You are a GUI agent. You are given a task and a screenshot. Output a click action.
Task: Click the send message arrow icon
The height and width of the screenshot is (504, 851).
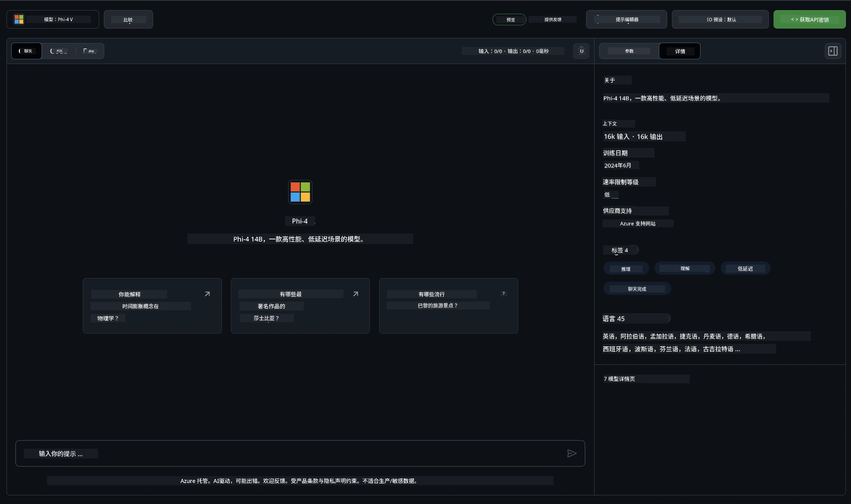click(x=572, y=453)
